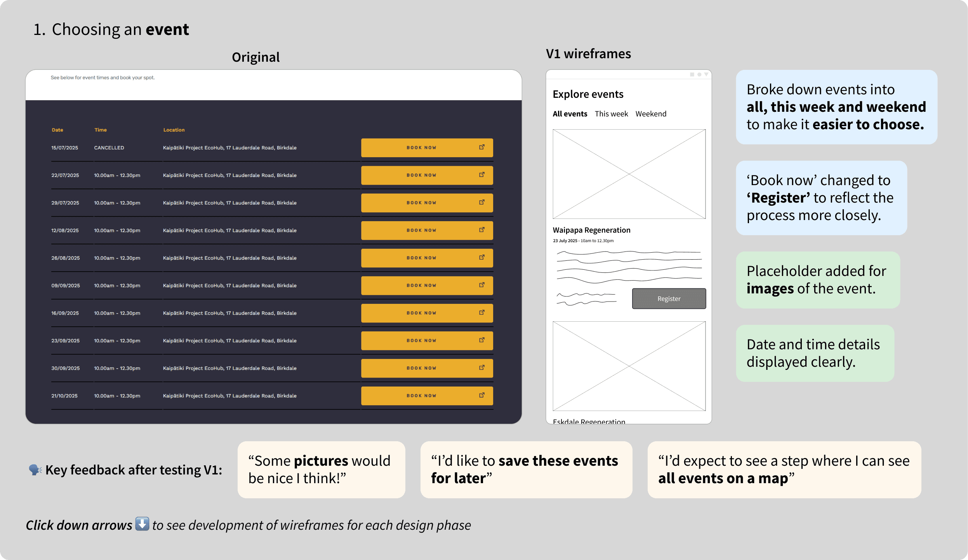The width and height of the screenshot is (968, 560).
Task: Click the Waipapa Regeneration image placeholder
Action: point(629,174)
